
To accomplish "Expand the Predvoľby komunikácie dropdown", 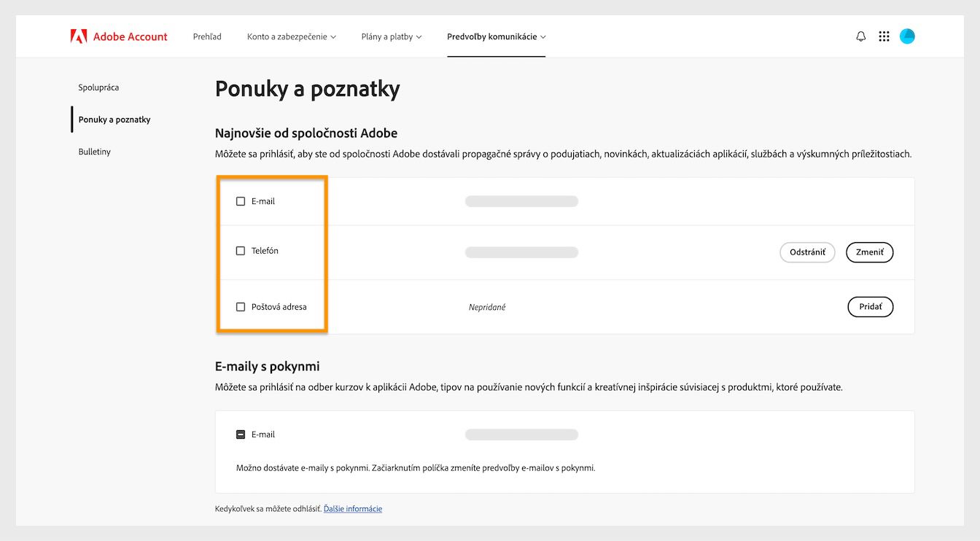I will tap(496, 36).
